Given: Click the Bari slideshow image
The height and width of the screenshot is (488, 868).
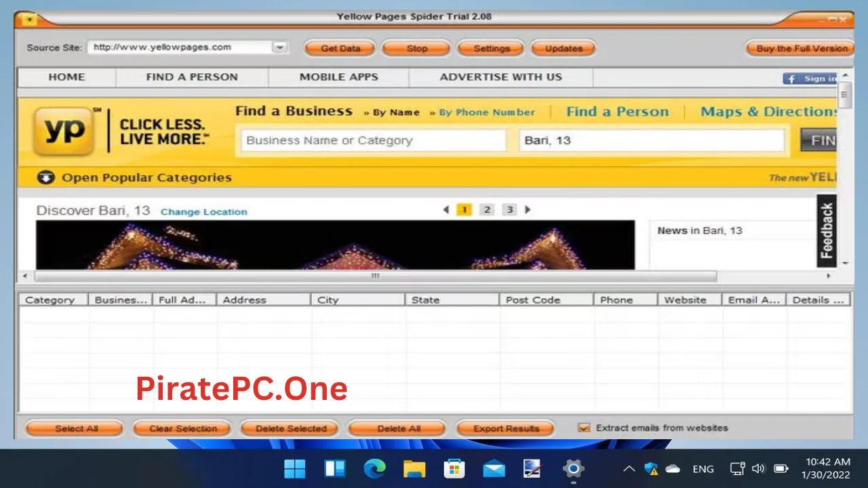Looking at the screenshot, I should 336,245.
